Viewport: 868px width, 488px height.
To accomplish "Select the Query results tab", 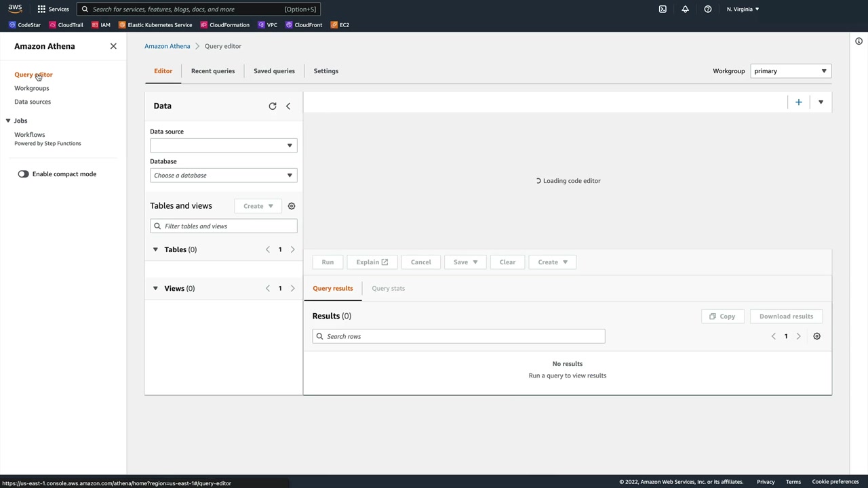I will [x=333, y=289].
